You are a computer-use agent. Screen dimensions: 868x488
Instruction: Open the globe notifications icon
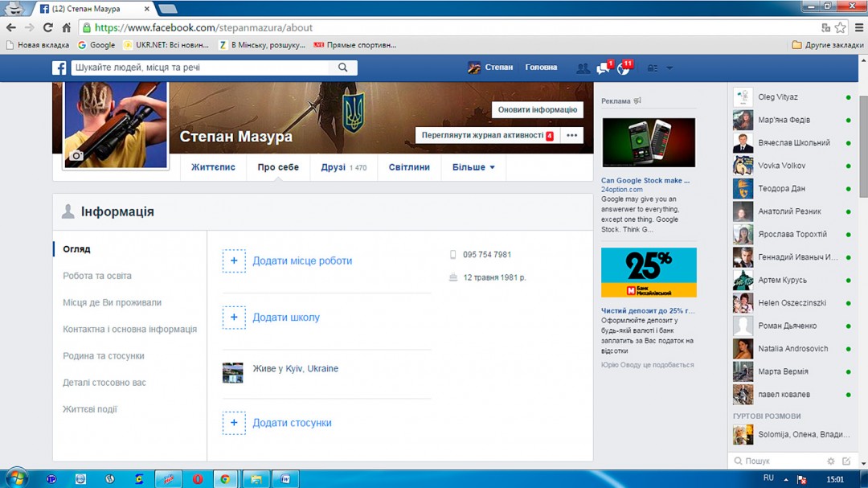624,68
